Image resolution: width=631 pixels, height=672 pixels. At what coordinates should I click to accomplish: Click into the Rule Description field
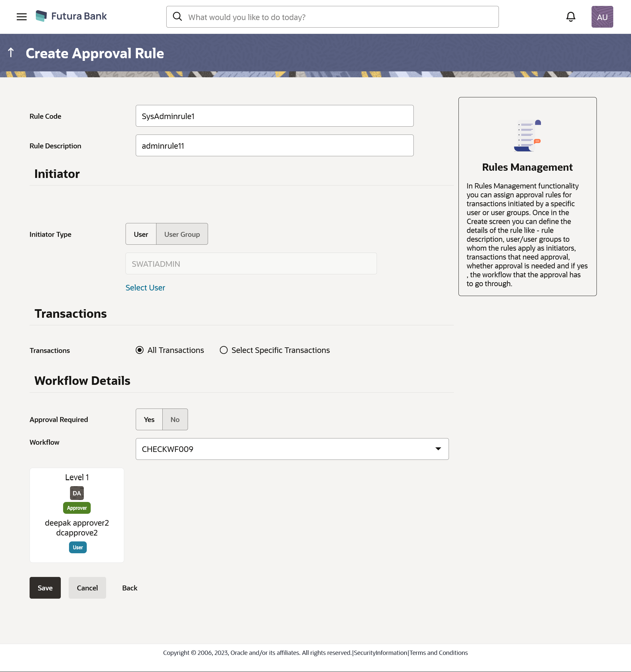(x=274, y=146)
